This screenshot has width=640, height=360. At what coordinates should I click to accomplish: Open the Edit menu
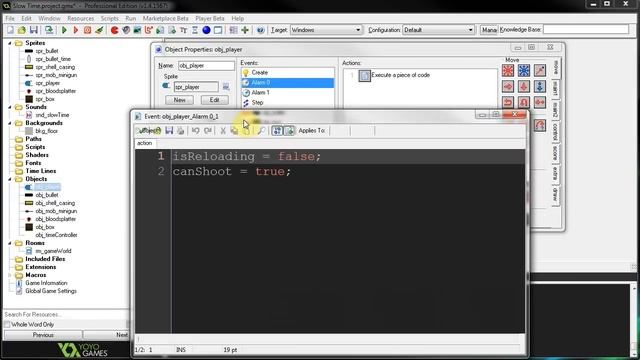pos(26,18)
